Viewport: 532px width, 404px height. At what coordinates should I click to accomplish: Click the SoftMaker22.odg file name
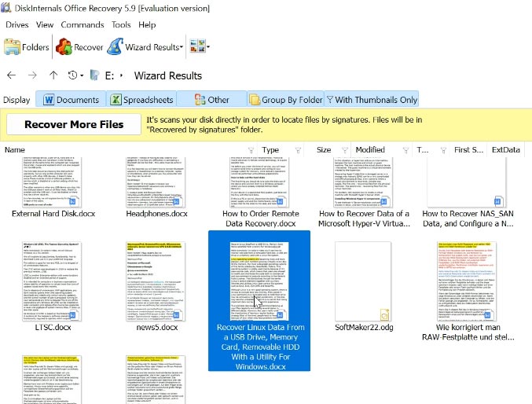pyautogui.click(x=364, y=327)
